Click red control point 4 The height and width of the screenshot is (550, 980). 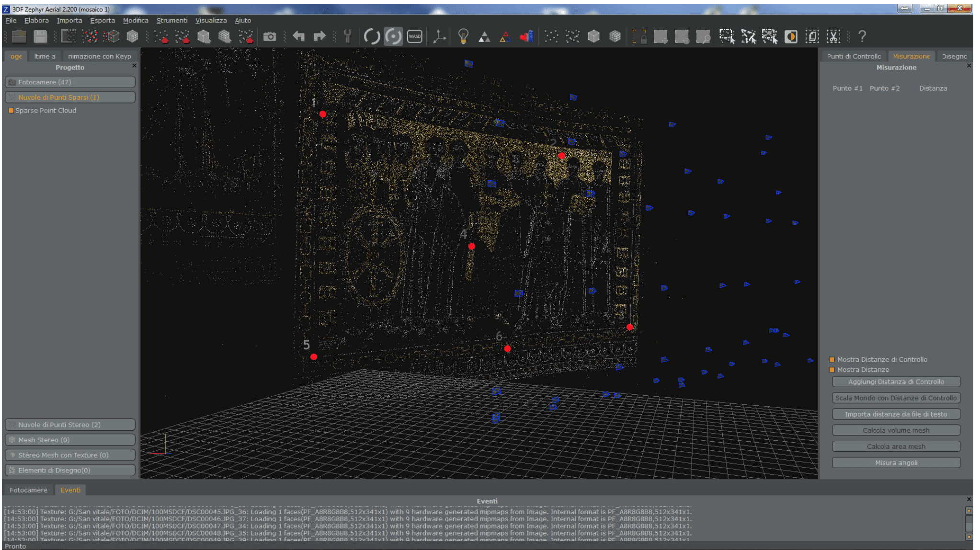(x=472, y=246)
